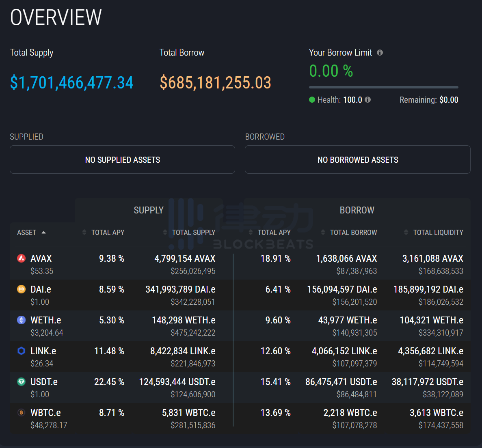Viewport: 482px width, 448px height.
Task: Sort by TOTAL BORROW column
Action: point(349,233)
